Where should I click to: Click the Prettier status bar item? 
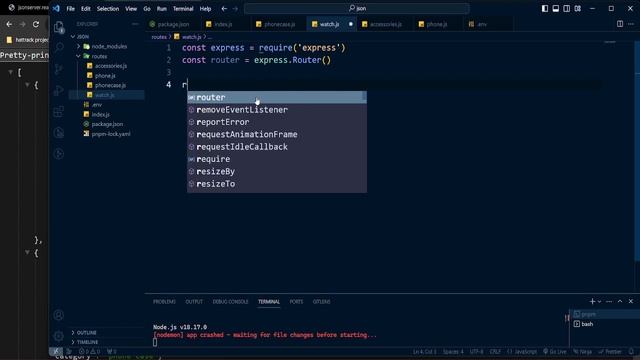[x=610, y=351]
